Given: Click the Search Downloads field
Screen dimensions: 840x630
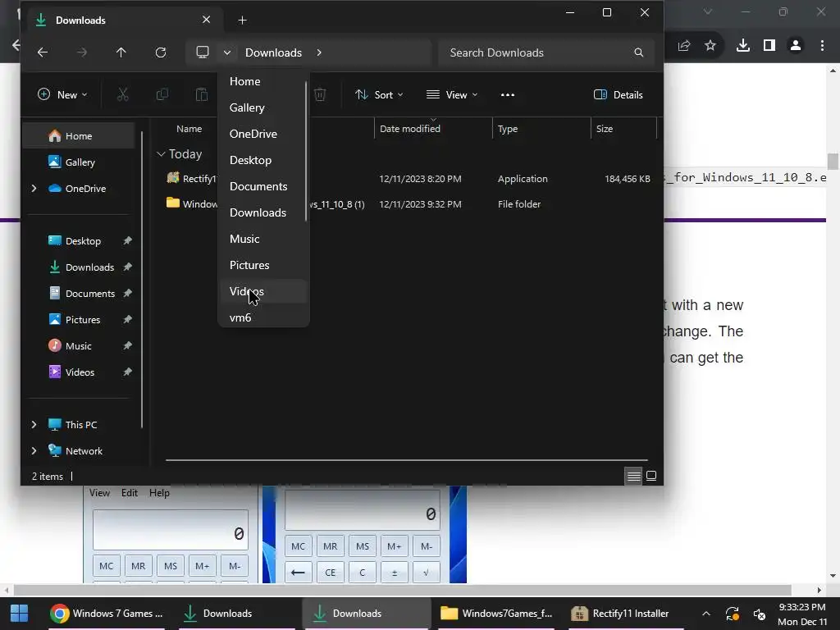Looking at the screenshot, I should tap(546, 52).
